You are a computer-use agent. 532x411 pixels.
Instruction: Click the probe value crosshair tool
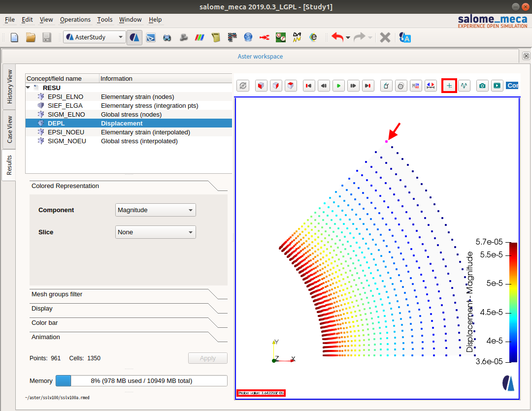coord(449,86)
